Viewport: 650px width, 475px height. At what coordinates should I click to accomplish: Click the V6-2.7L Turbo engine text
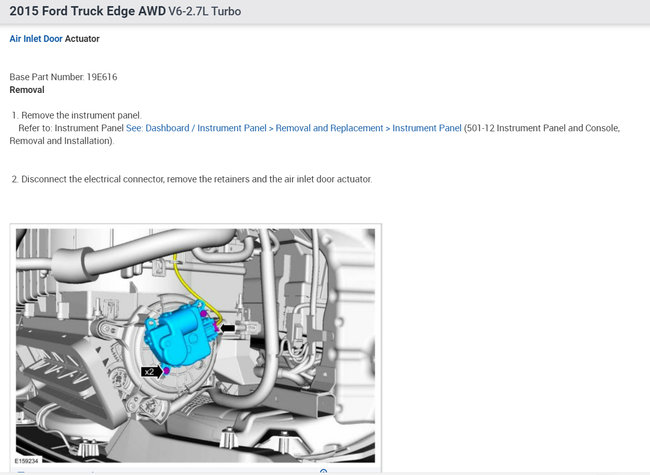tap(204, 11)
